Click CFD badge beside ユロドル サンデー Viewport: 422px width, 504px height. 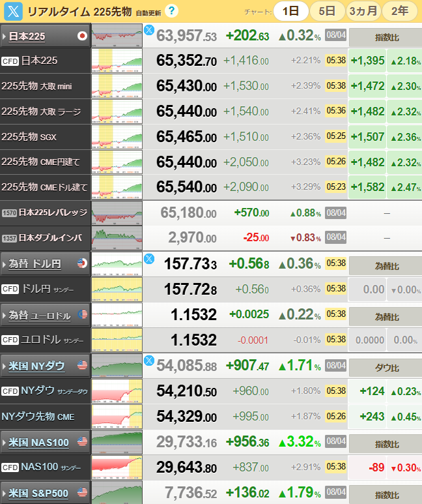(10, 340)
